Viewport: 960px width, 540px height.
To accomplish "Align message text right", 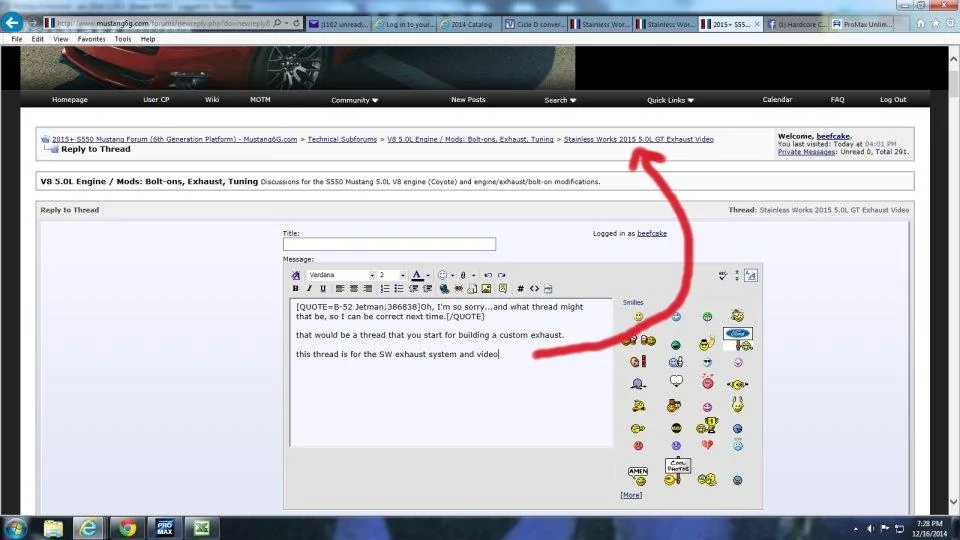I will tap(367, 288).
